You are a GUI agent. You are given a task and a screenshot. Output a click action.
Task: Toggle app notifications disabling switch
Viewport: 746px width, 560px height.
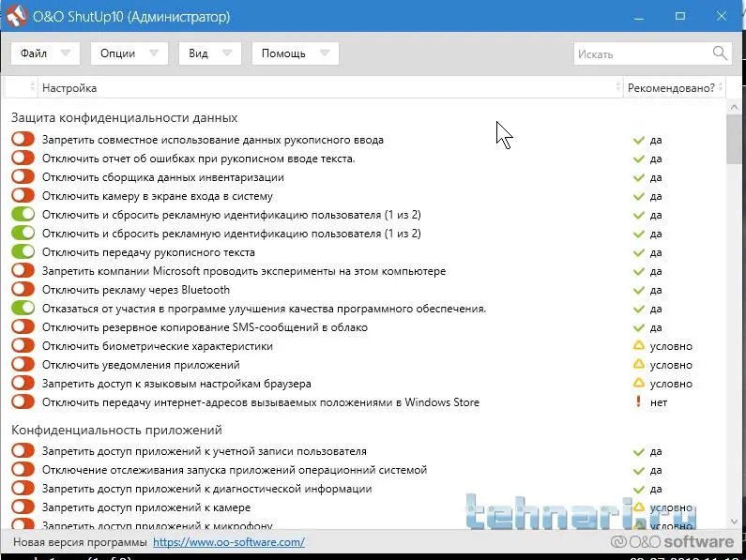click(x=23, y=364)
